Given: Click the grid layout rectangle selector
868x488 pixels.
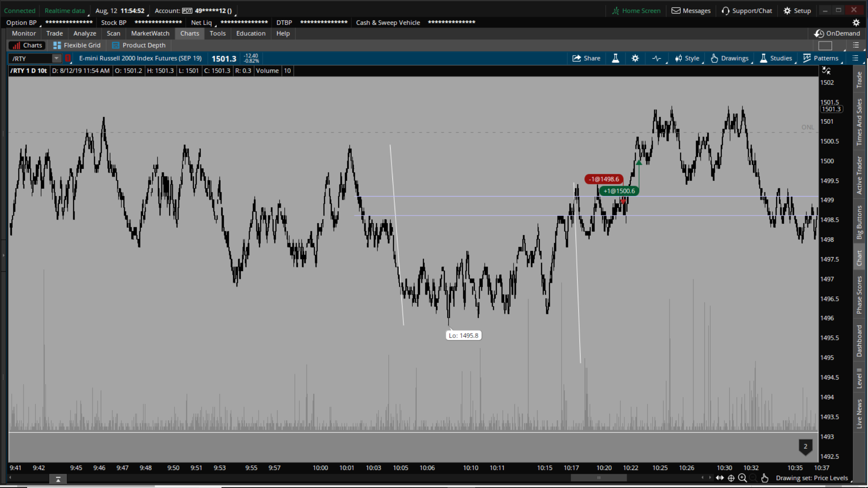Looking at the screenshot, I should pyautogui.click(x=825, y=45).
